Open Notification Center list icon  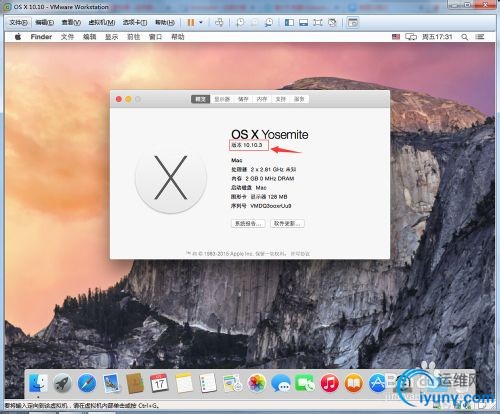[x=480, y=37]
